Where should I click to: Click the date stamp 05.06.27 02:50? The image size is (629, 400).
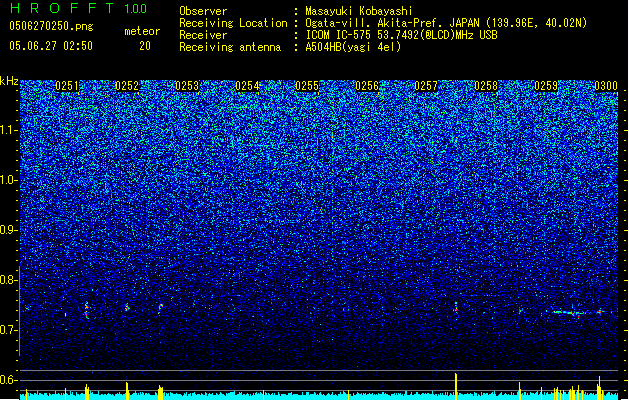click(51, 46)
